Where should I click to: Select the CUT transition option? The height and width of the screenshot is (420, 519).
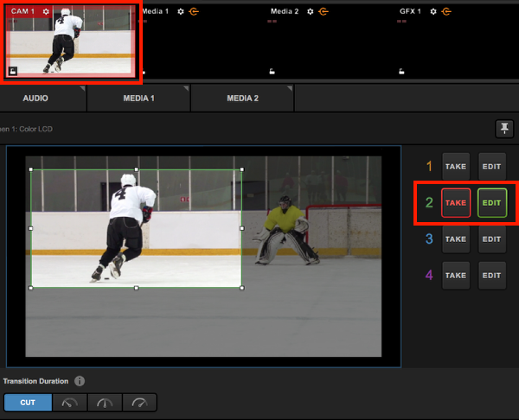coord(28,403)
